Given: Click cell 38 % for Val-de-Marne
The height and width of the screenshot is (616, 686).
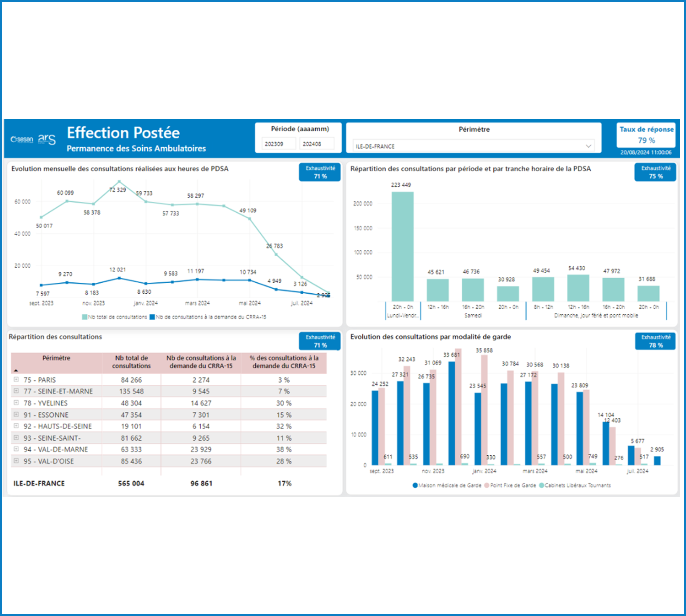Looking at the screenshot, I should coord(284,449).
